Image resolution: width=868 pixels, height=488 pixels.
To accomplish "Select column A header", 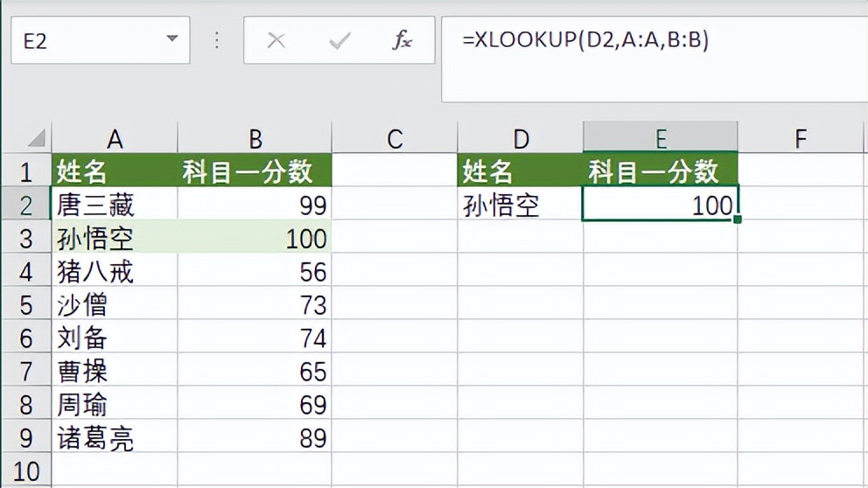I will click(x=115, y=138).
